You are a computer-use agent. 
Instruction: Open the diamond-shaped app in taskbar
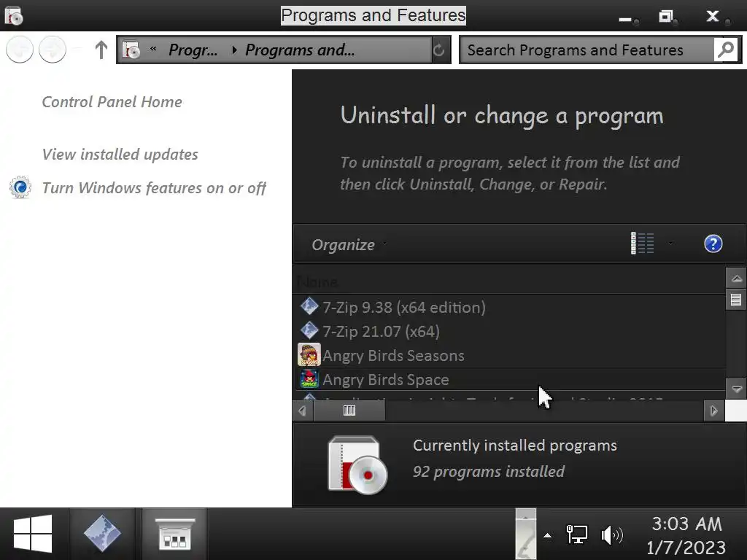(x=102, y=534)
